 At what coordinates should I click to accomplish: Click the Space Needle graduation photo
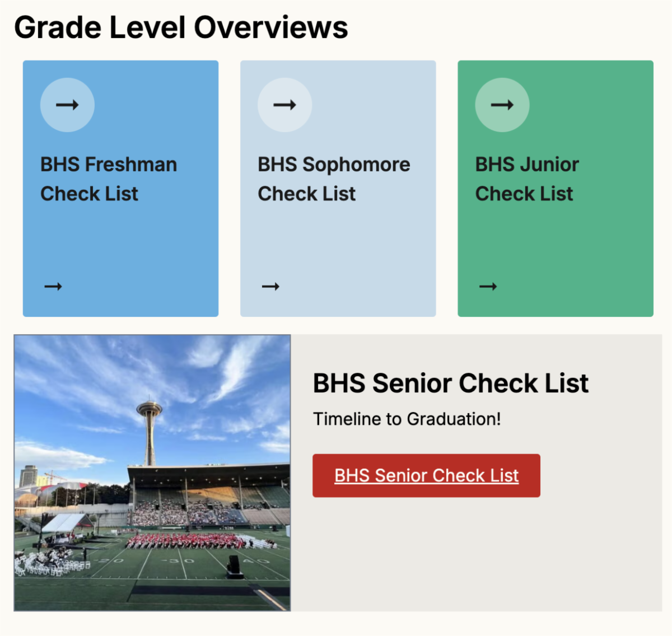(152, 473)
